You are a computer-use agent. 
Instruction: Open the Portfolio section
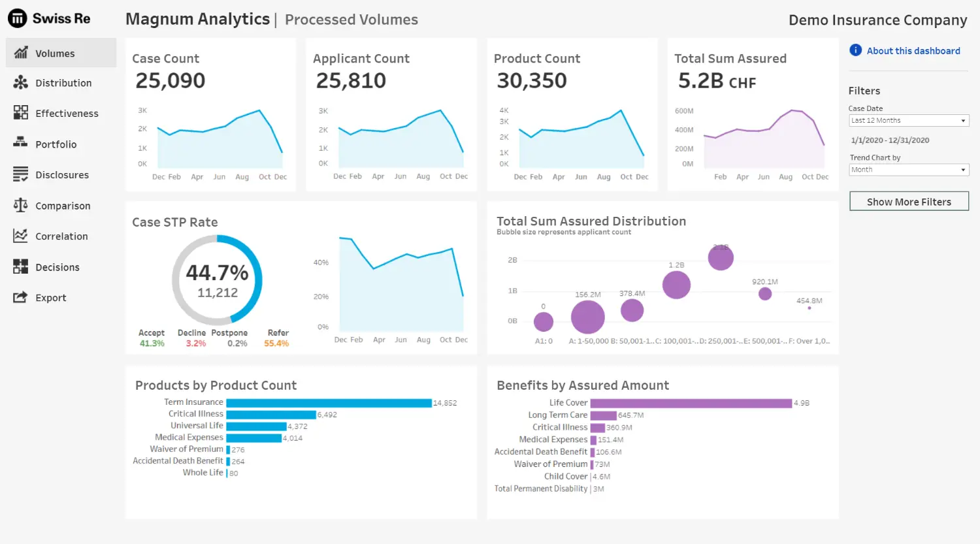coord(18,144)
